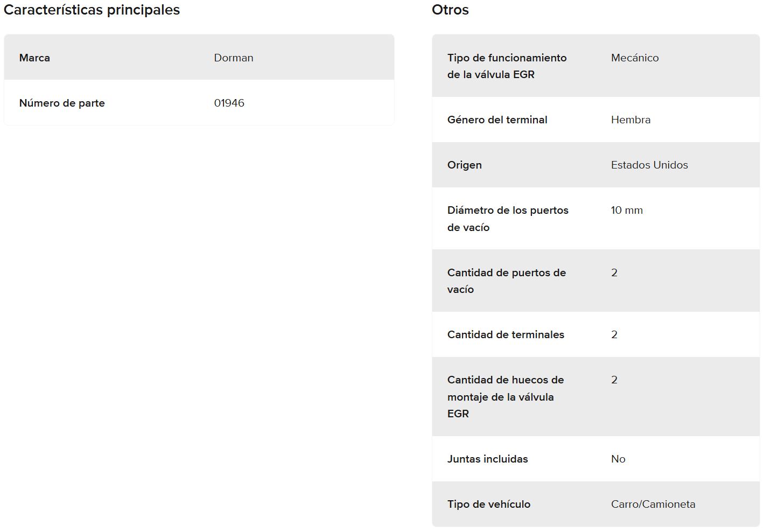Viewport: 764px width, 532px height.
Task: Click "Tipo de funcionamiento de la válvula EGR" label
Action: pyautogui.click(x=507, y=66)
